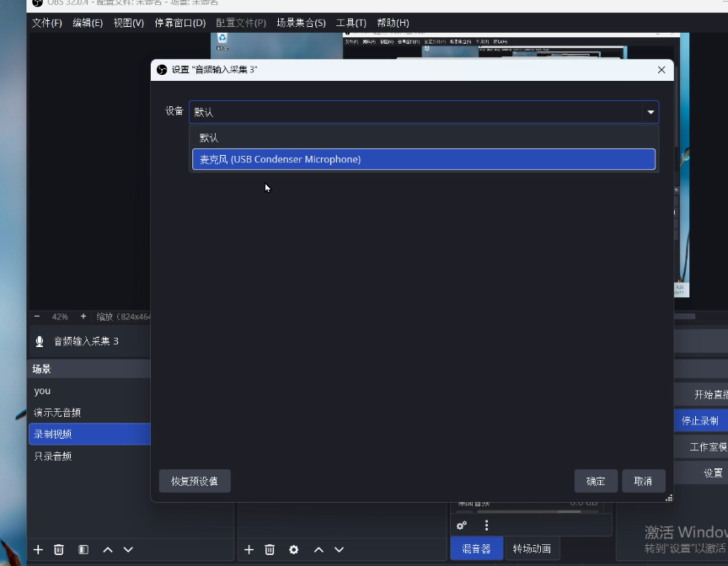This screenshot has height=566, width=728.
Task: Open the 视图(V) menu
Action: (129, 23)
